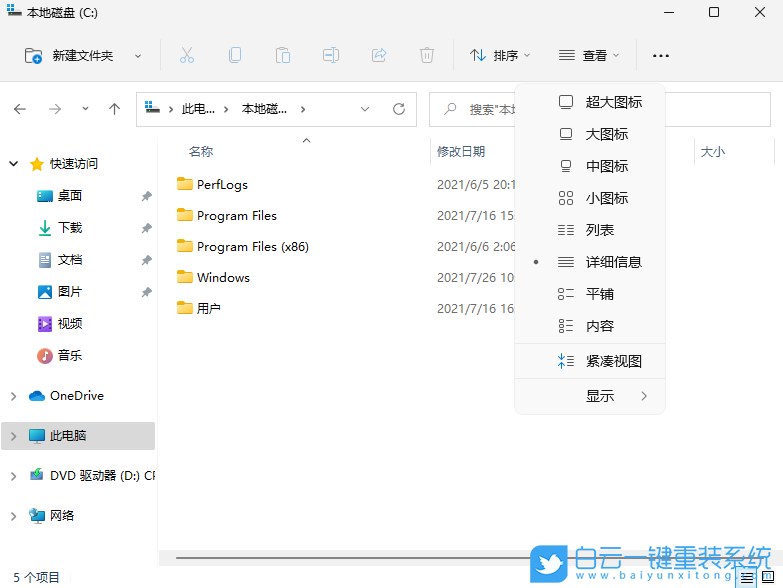Refresh the current folder view
Viewport: 783px width, 588px height.
tap(398, 109)
